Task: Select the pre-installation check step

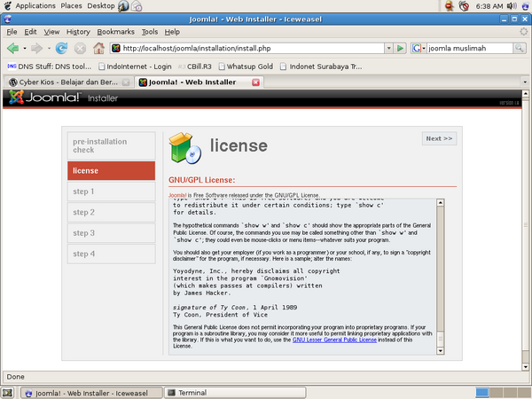Action: point(112,145)
